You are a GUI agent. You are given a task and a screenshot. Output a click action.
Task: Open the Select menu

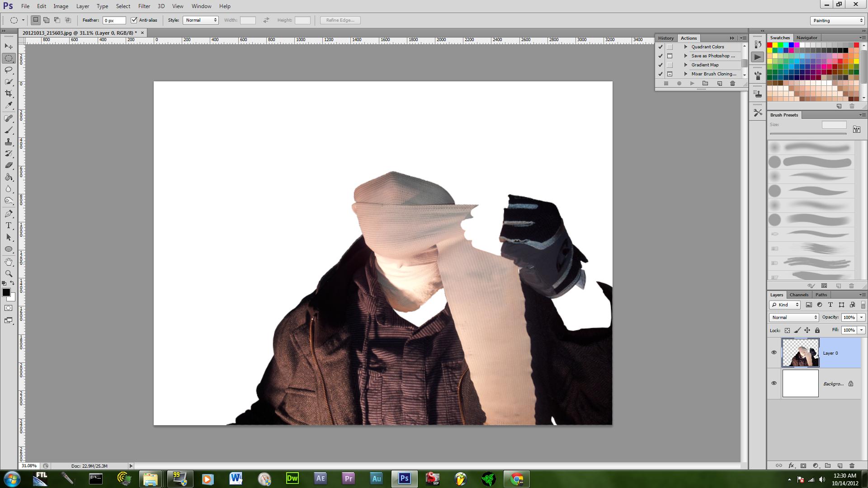coord(123,6)
